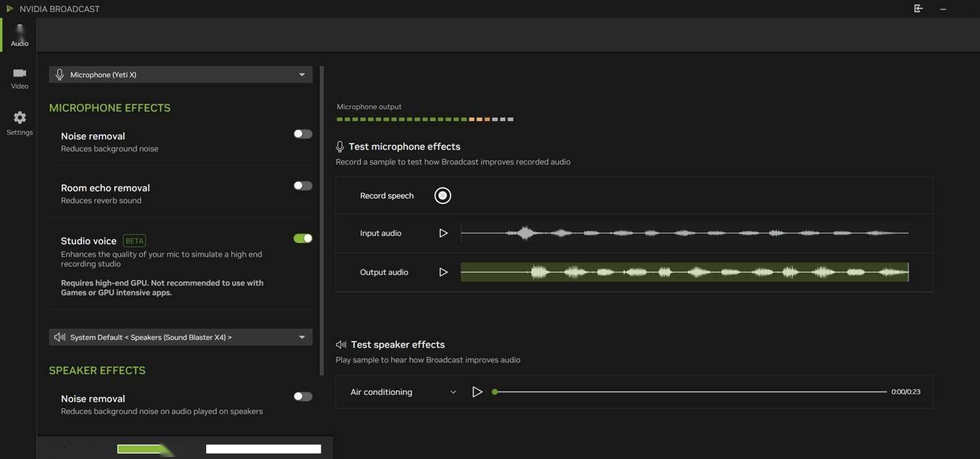
Task: Open the Audio tab in sidebar
Action: (19, 35)
